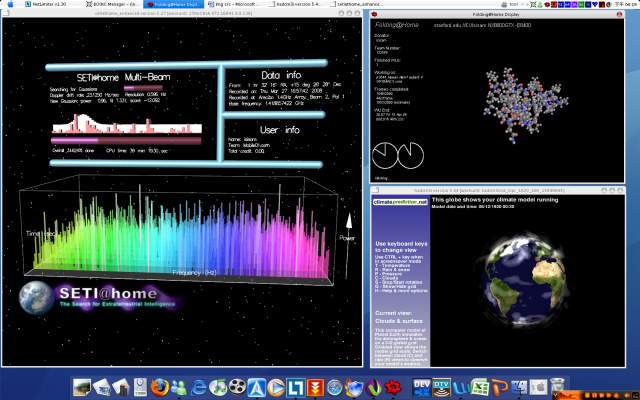
Task: Open the DTV dock icon
Action: 441,387
